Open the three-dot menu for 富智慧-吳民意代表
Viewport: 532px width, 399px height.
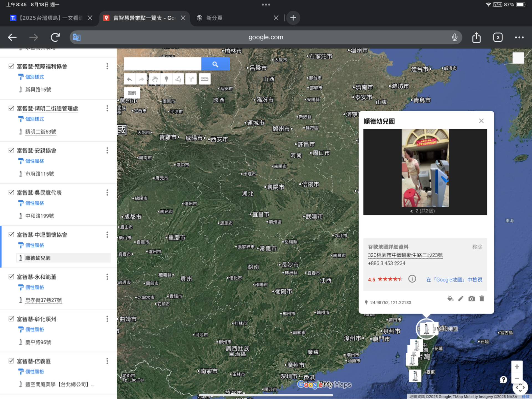click(107, 193)
